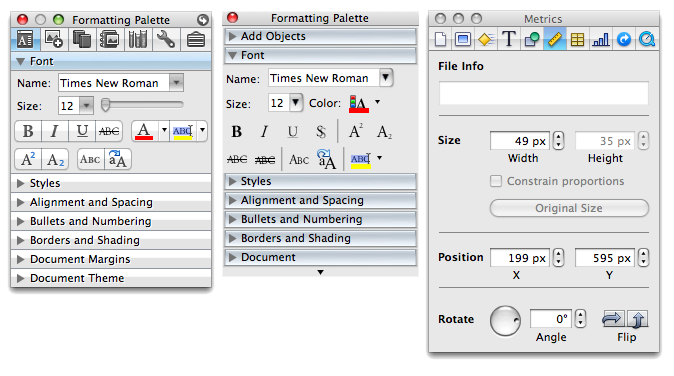Viewport: 674px width, 376px height.
Task: Click the Angle stepper
Action: pyautogui.click(x=581, y=319)
